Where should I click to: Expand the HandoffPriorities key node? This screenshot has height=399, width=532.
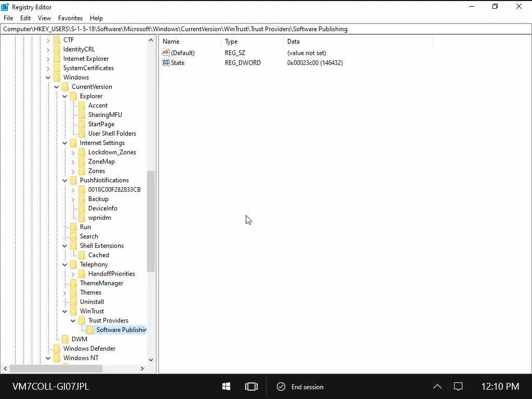(x=73, y=274)
